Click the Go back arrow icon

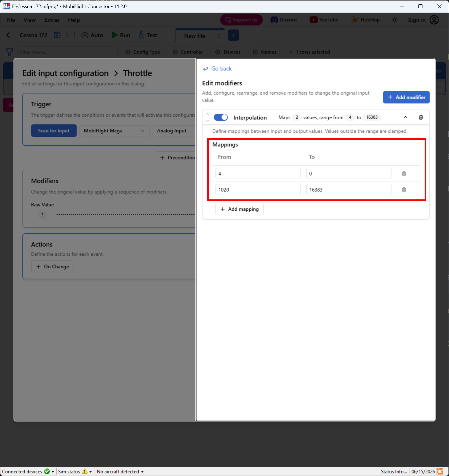coord(205,69)
